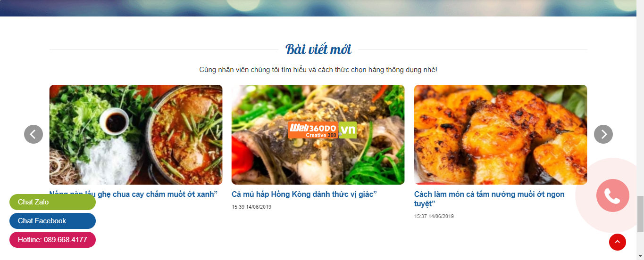Click the blurred blue banner at top
This screenshot has height=260, width=644.
318,8
